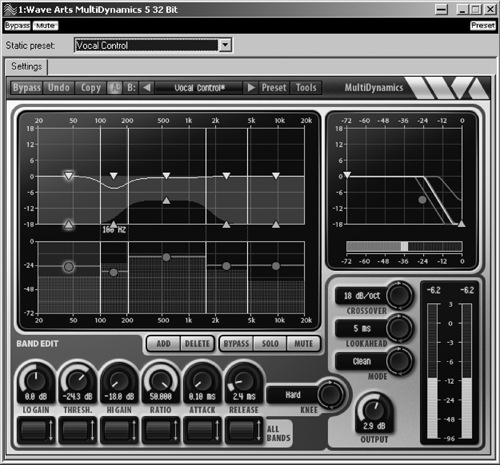Open the Tools menu

coord(306,88)
